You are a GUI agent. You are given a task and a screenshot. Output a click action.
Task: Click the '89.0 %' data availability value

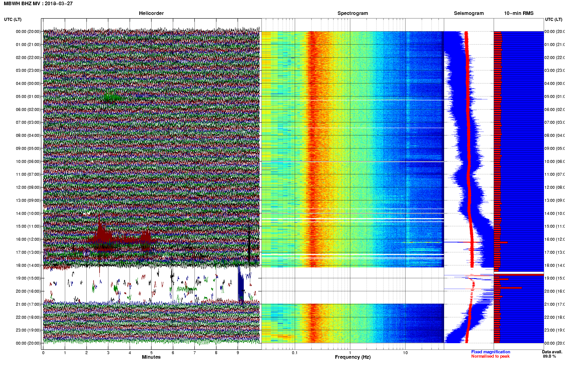pyautogui.click(x=549, y=356)
